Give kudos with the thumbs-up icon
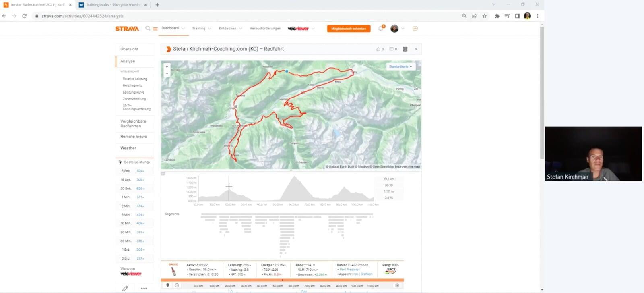This screenshot has width=644, height=293. (x=378, y=49)
